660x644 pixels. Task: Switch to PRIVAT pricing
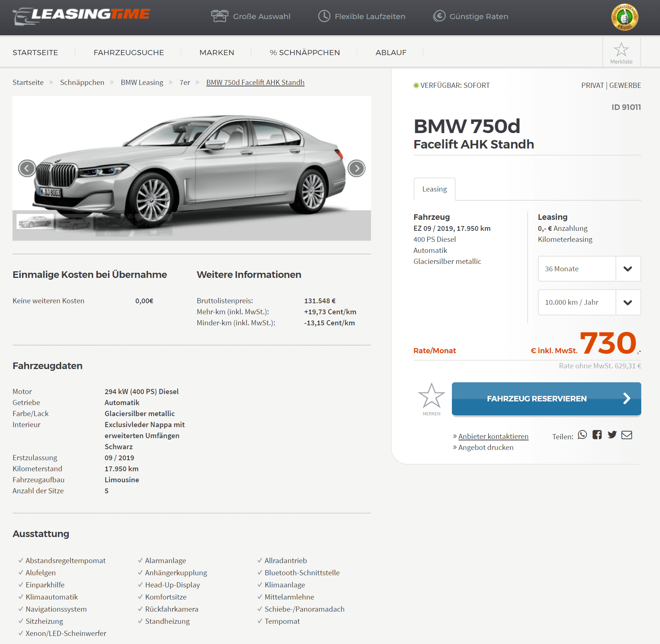click(x=592, y=85)
